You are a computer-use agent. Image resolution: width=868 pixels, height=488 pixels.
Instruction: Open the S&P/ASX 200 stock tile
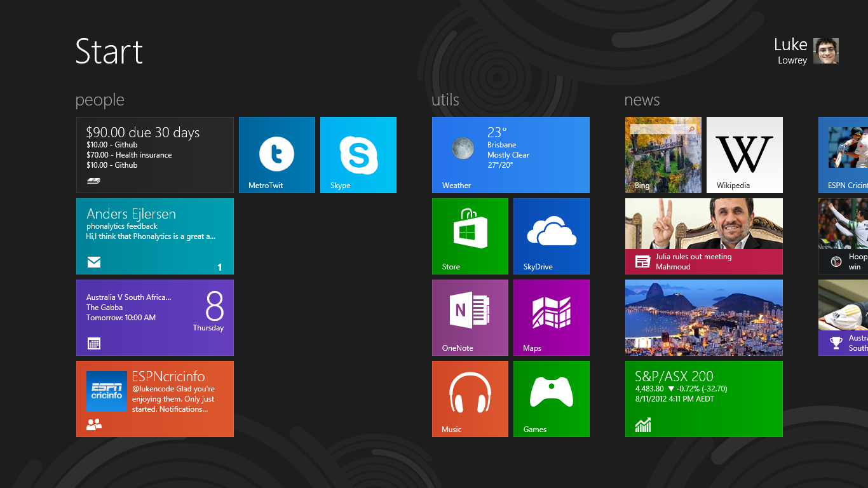[x=703, y=398]
